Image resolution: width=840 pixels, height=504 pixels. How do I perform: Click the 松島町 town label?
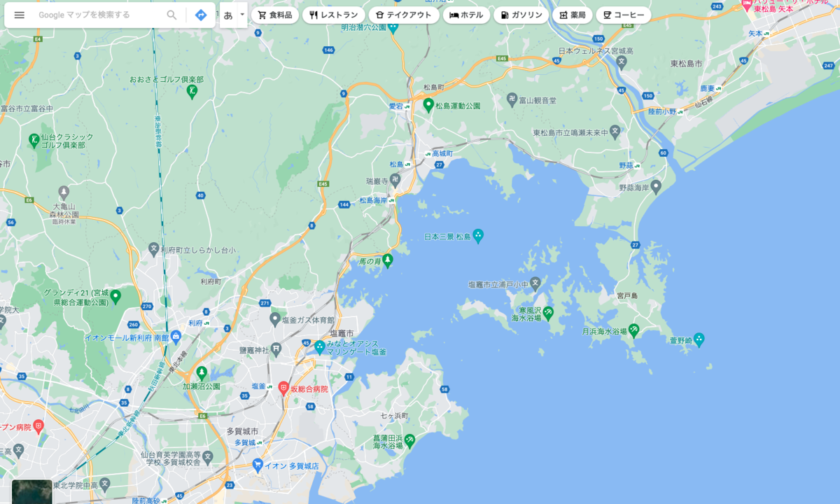433,87
